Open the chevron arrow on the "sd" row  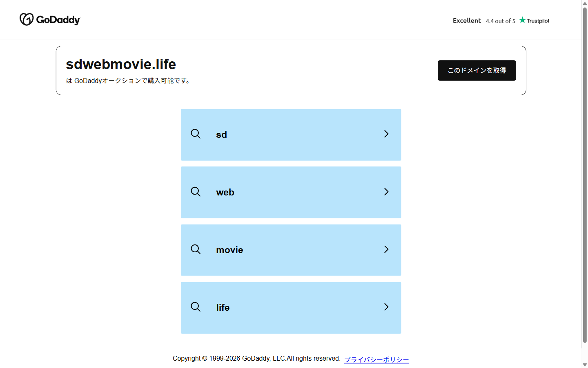(x=386, y=134)
